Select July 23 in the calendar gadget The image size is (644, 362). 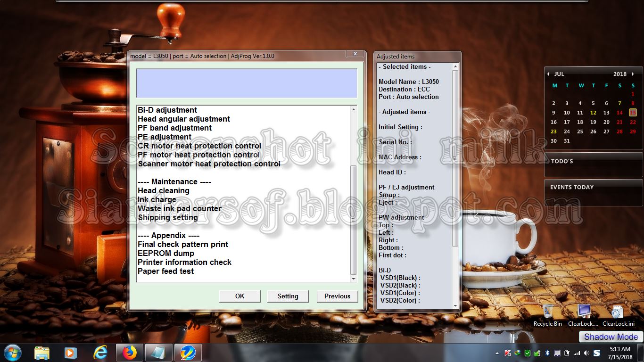[553, 132]
